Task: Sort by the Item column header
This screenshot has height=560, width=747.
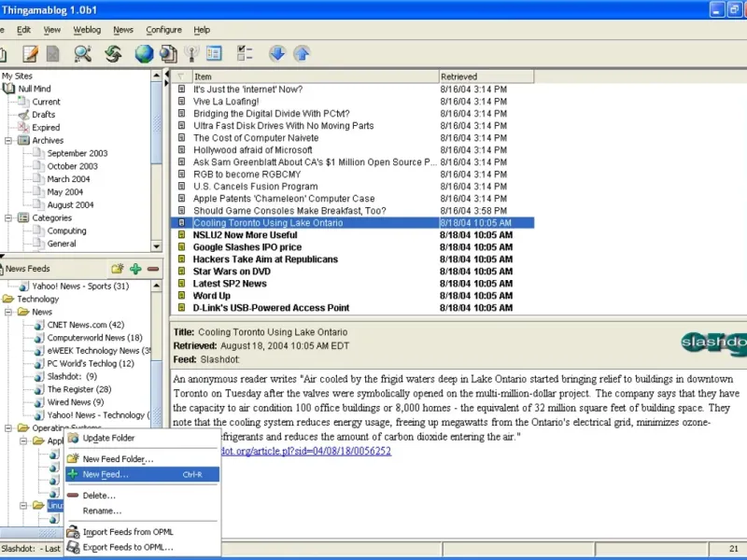Action: (x=316, y=77)
